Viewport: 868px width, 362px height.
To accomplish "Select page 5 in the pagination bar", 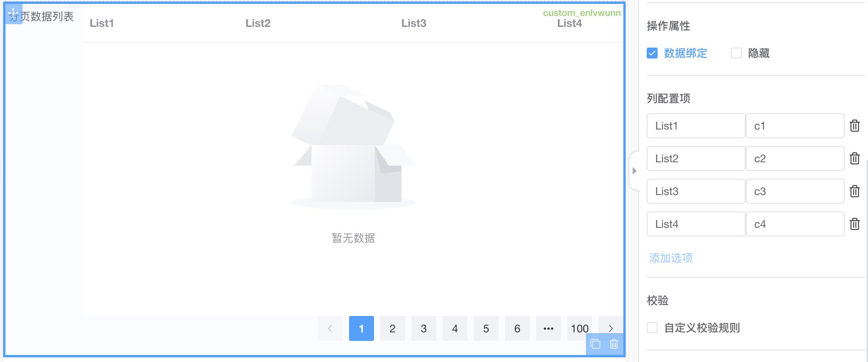I will tap(486, 328).
